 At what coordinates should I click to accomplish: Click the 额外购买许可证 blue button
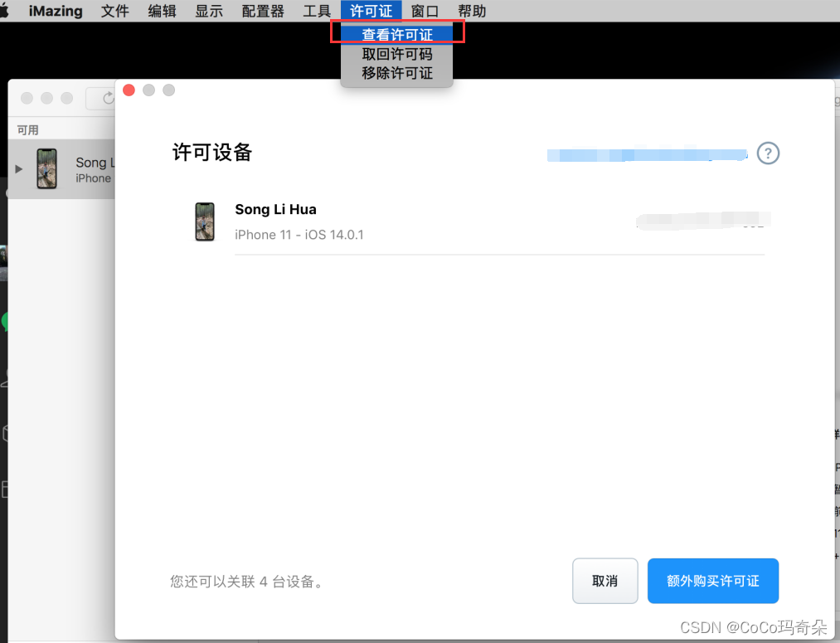[712, 581]
